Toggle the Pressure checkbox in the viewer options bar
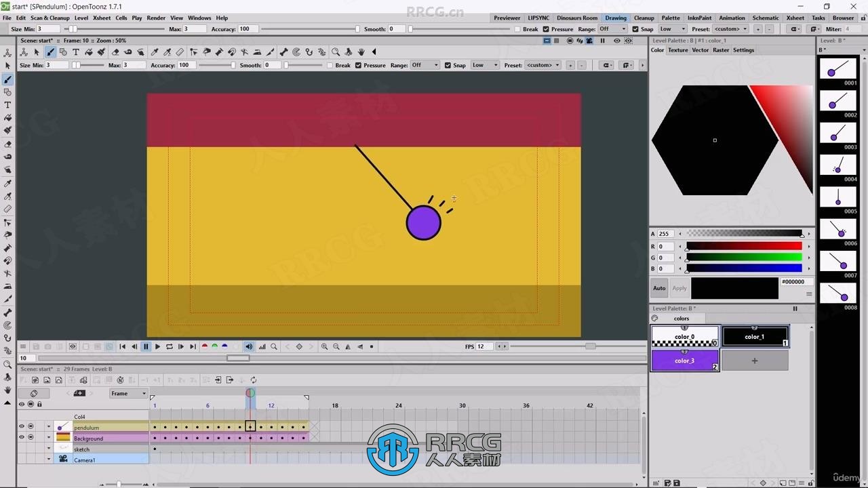Viewport: 868px width, 488px height. [358, 65]
